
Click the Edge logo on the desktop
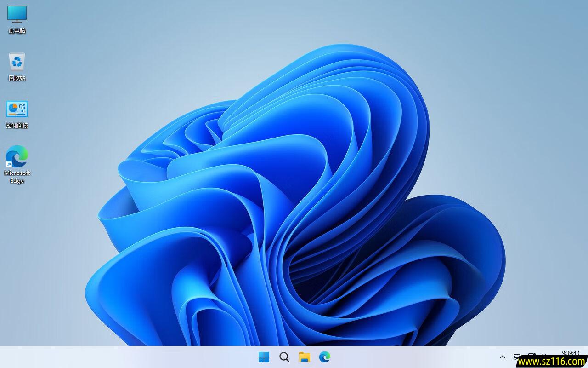pos(17,156)
